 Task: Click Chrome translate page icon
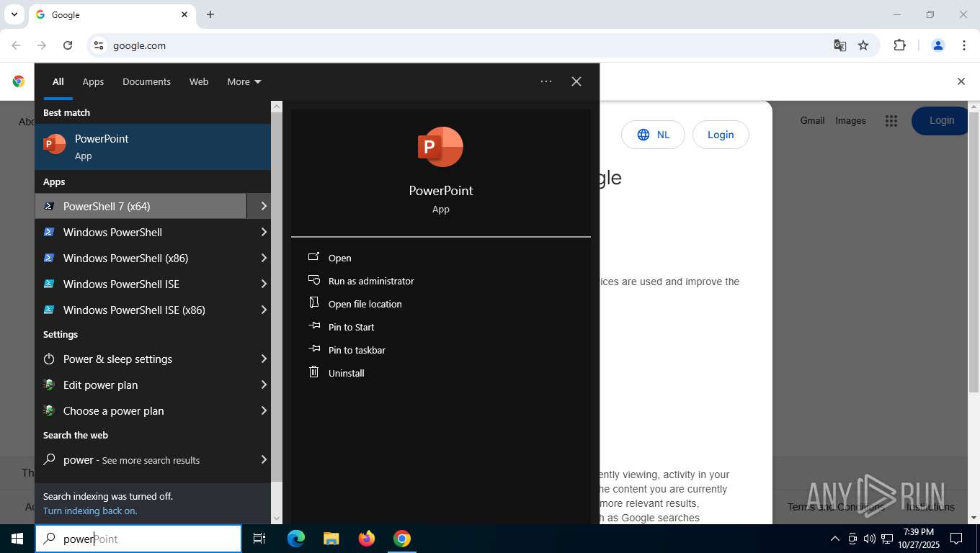[840, 45]
